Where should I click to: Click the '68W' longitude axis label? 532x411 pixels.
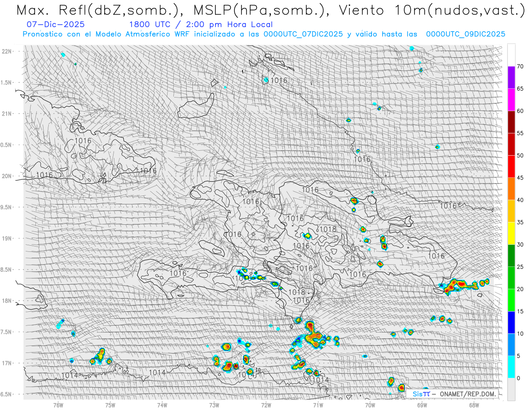[474, 405]
